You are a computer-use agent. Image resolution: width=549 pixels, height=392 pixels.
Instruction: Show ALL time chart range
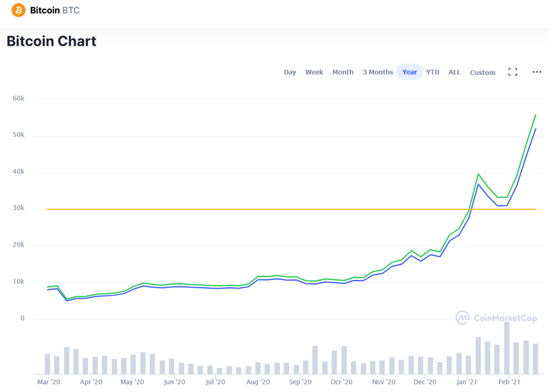tap(455, 72)
